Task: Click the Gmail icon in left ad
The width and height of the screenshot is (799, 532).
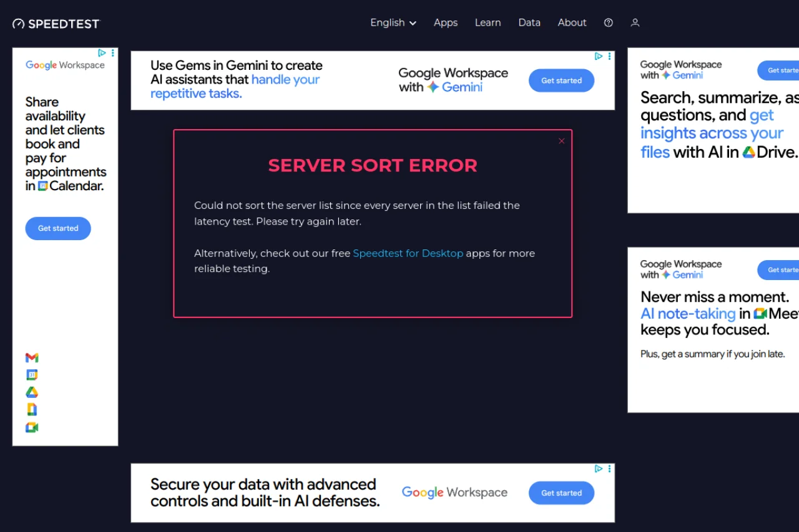Action: coord(32,357)
